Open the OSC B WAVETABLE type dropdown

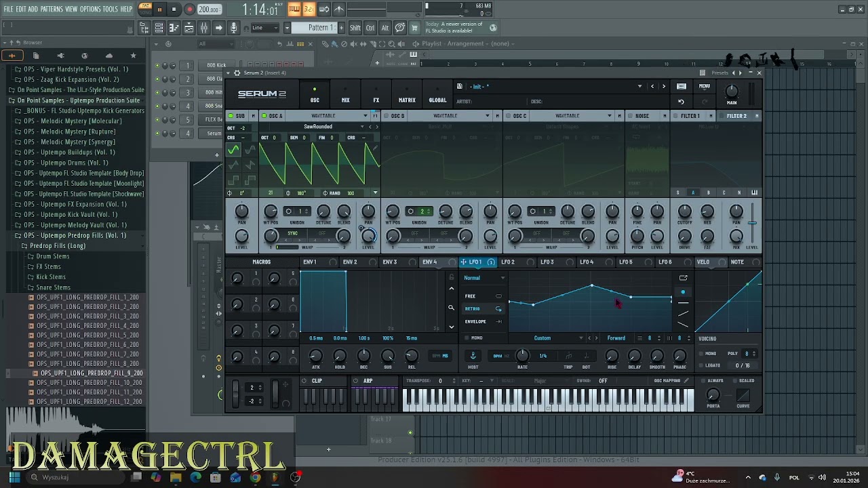click(x=487, y=116)
